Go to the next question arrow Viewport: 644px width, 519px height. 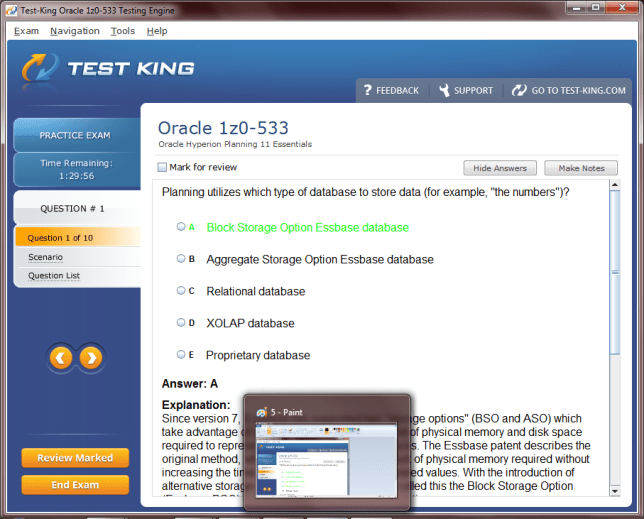(x=91, y=358)
